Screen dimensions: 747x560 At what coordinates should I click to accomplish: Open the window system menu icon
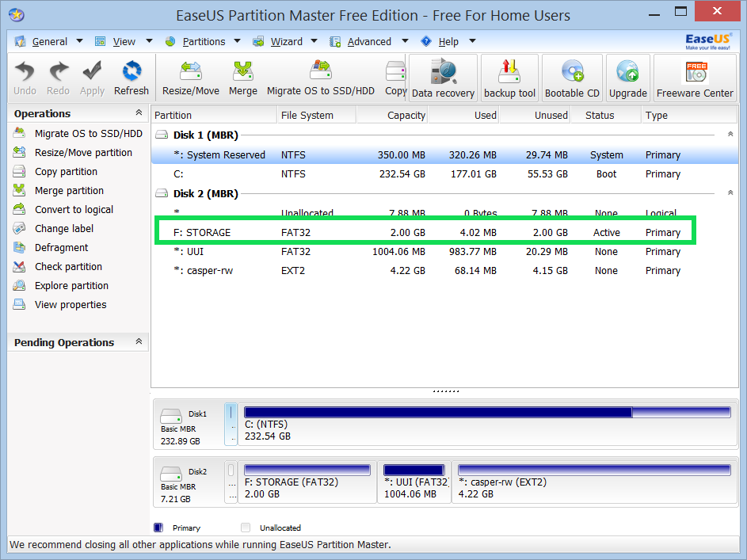point(17,15)
